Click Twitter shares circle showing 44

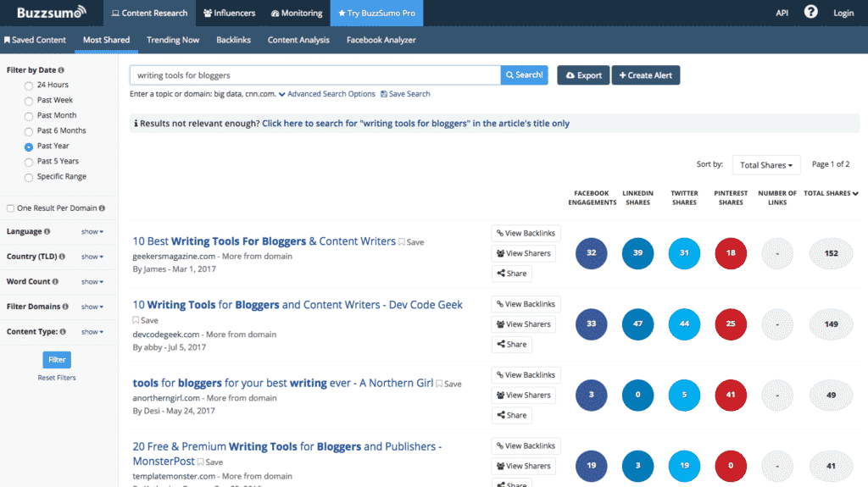tap(684, 324)
